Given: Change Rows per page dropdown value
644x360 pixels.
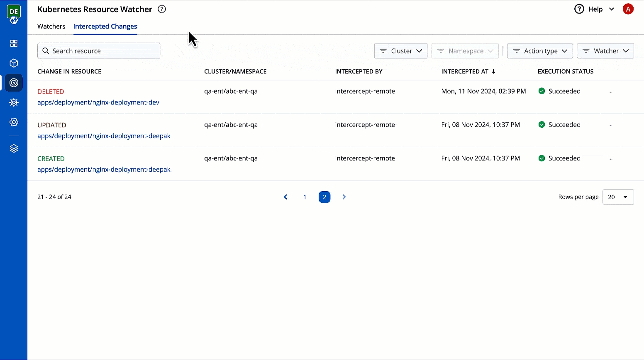Looking at the screenshot, I should point(618,197).
